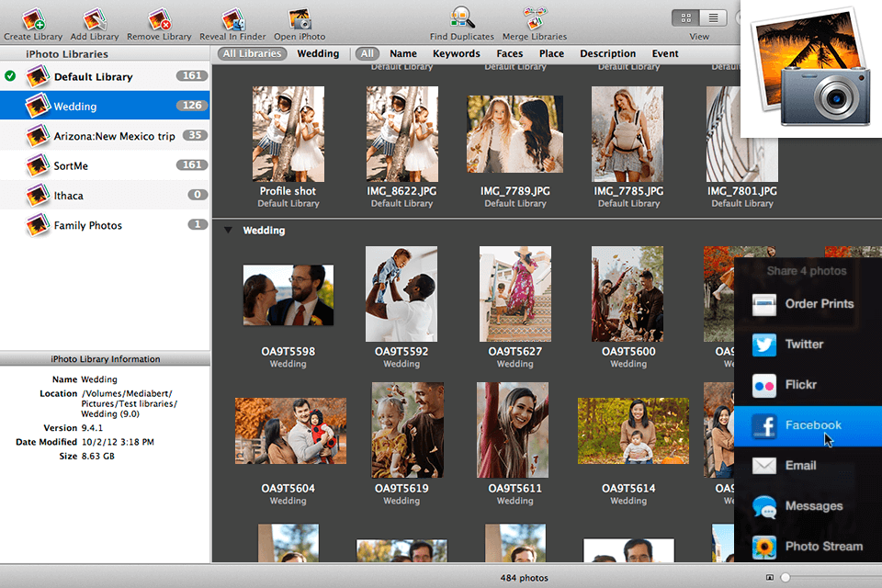The height and width of the screenshot is (588, 882).
Task: Click the 126 photo count badge on Wedding
Action: [x=192, y=106]
